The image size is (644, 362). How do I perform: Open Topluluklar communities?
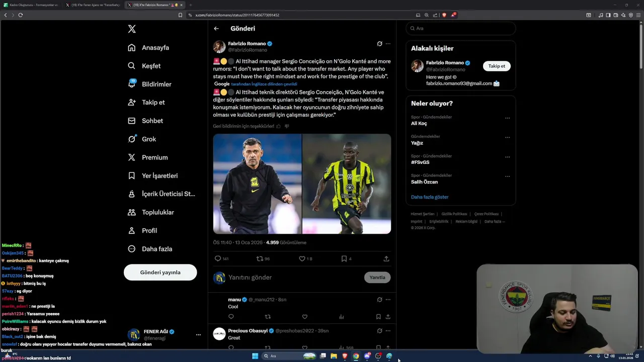pos(151,212)
